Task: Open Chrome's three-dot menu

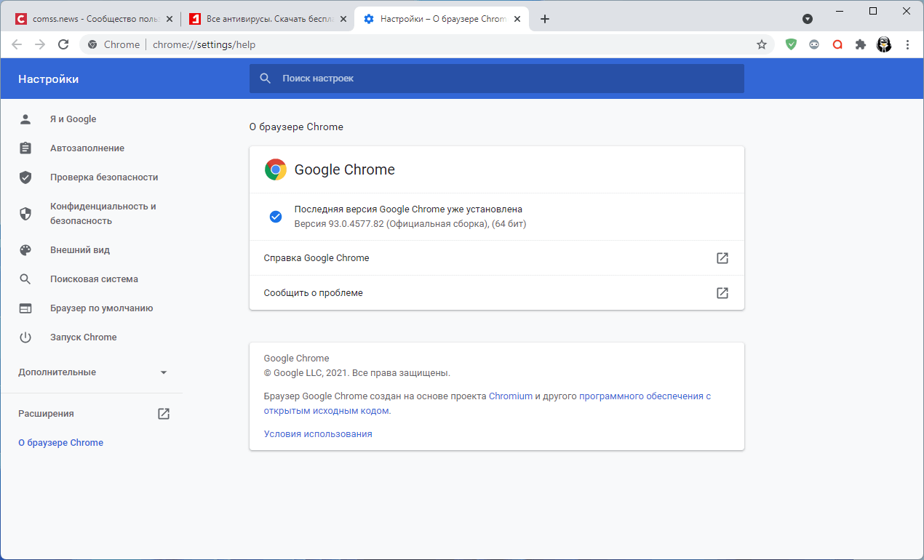Action: [907, 44]
